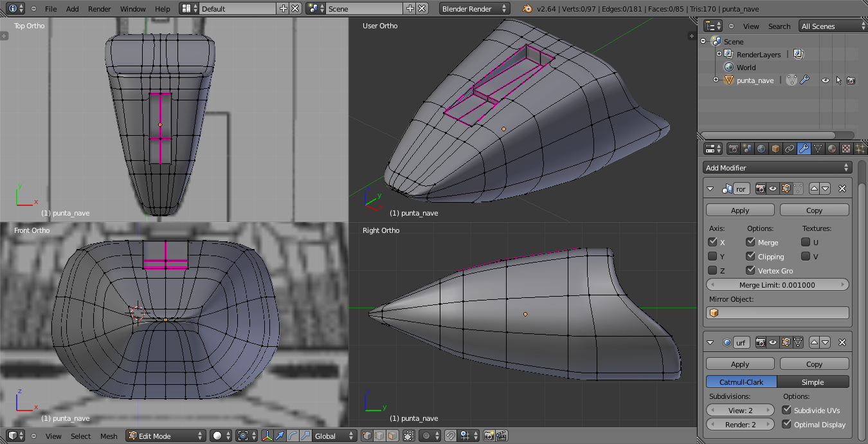Uncheck Optimal Display option

point(786,424)
